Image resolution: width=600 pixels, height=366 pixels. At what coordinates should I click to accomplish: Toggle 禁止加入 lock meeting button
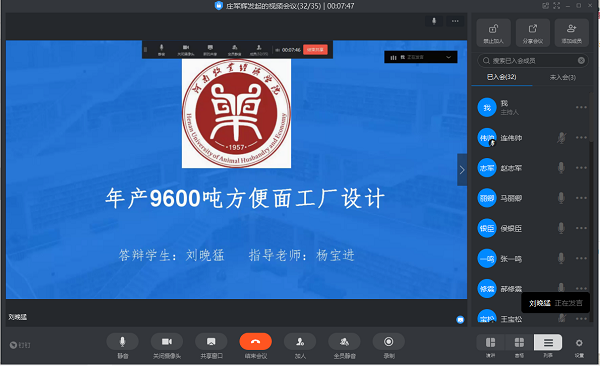[494, 33]
